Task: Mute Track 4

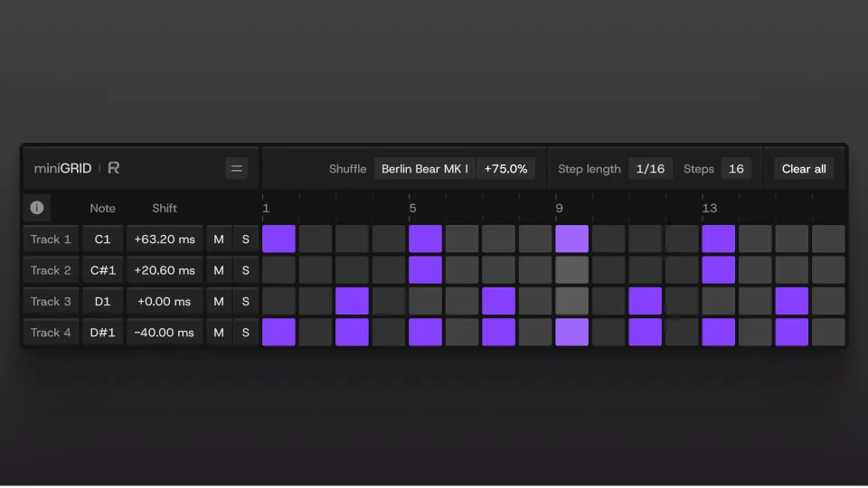Action: (219, 332)
